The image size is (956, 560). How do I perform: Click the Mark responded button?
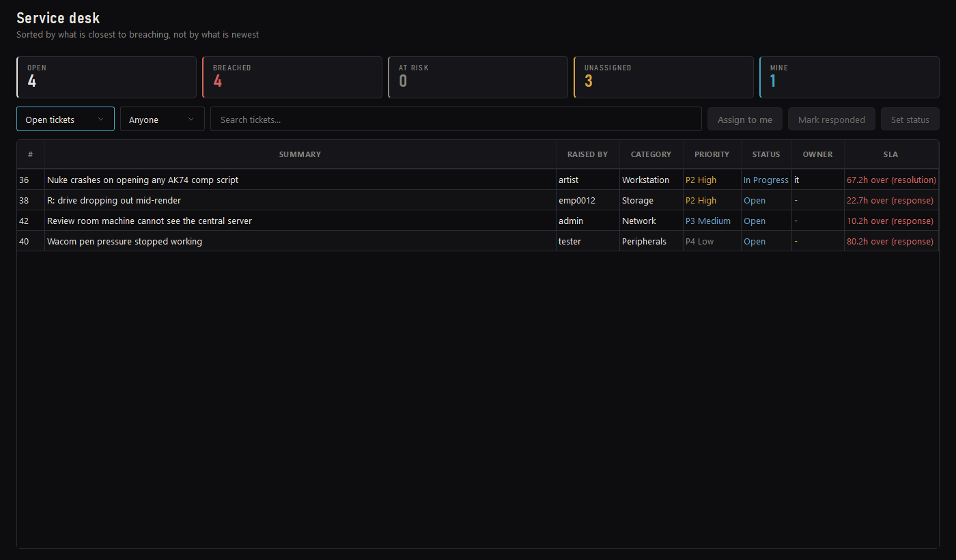pos(832,119)
